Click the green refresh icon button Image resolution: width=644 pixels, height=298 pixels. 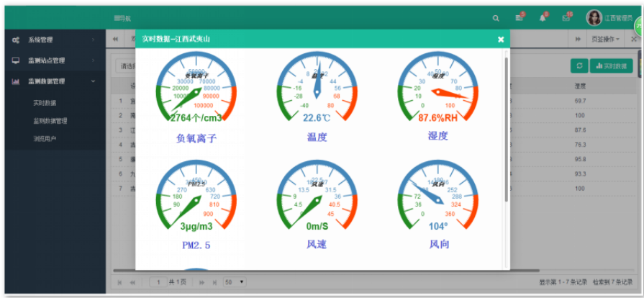[x=579, y=66]
